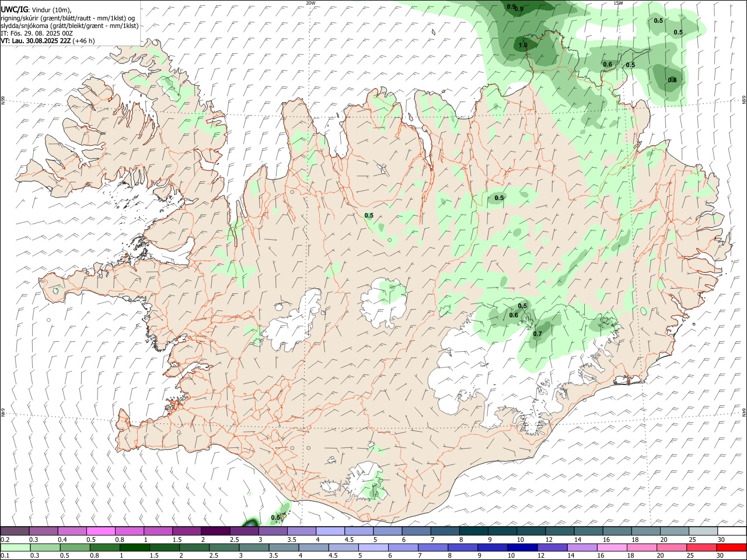Click the lavender swatch between 4 and 4.5 in snow legend

(x=330, y=531)
